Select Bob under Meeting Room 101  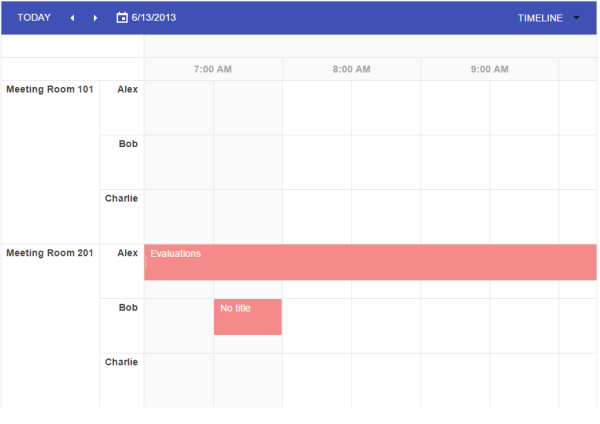128,144
